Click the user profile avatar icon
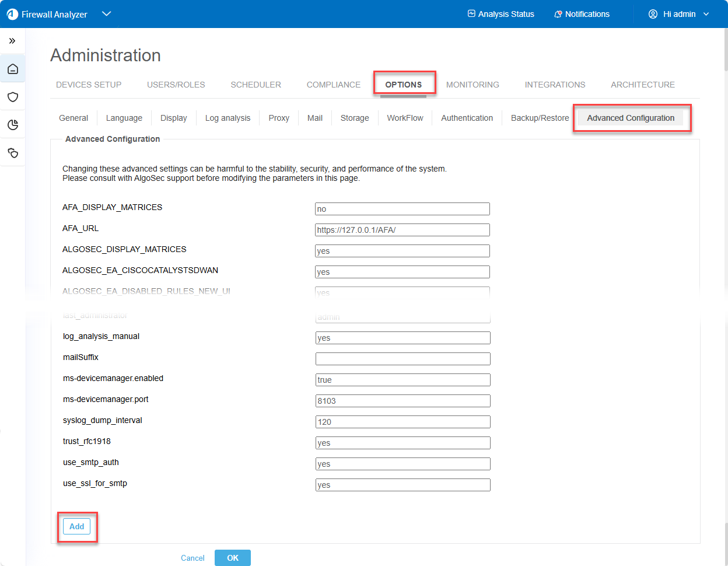The width and height of the screenshot is (728, 566). pyautogui.click(x=653, y=14)
